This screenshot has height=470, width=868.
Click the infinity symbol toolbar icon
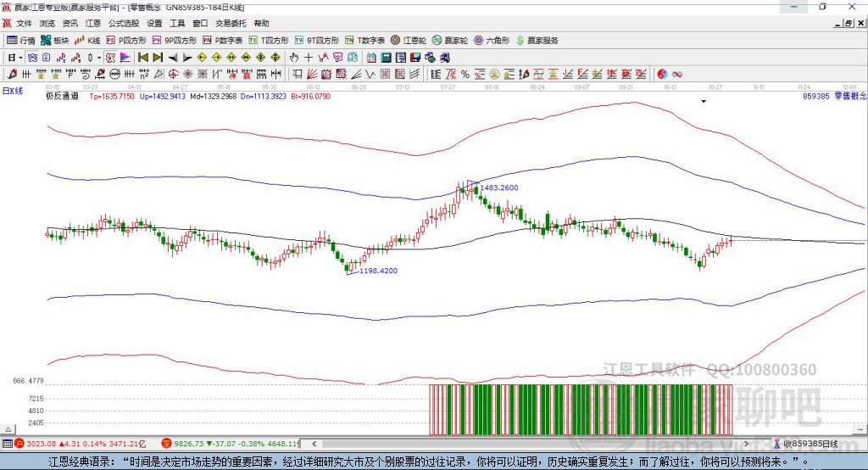click(x=677, y=74)
